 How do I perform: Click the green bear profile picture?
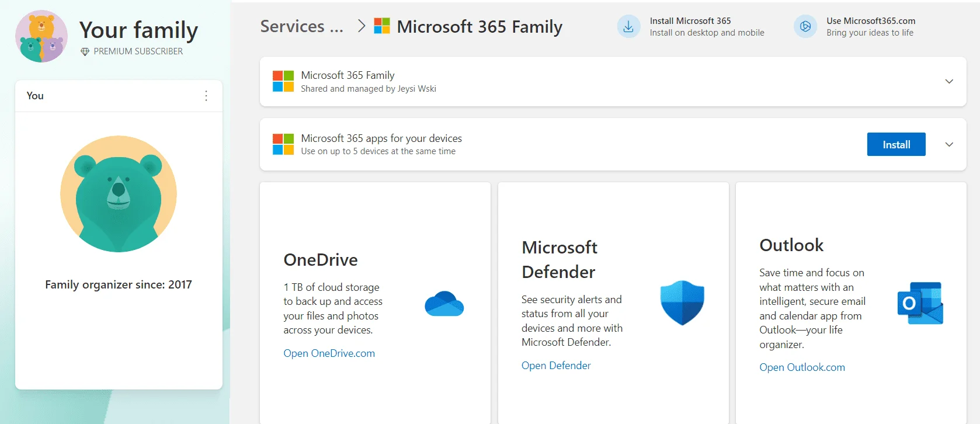(x=119, y=194)
